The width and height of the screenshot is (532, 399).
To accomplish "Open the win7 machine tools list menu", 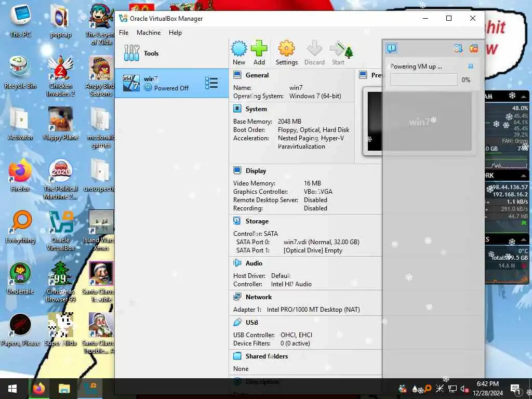I will click(x=211, y=83).
